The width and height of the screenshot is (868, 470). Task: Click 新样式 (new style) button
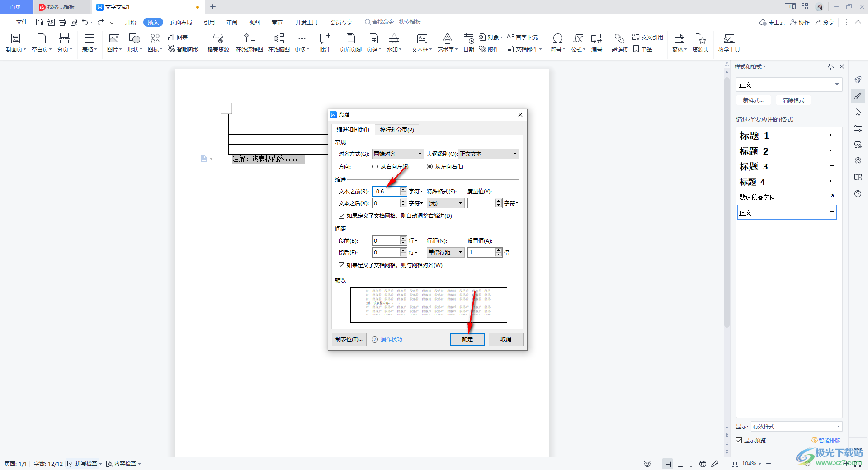(753, 100)
